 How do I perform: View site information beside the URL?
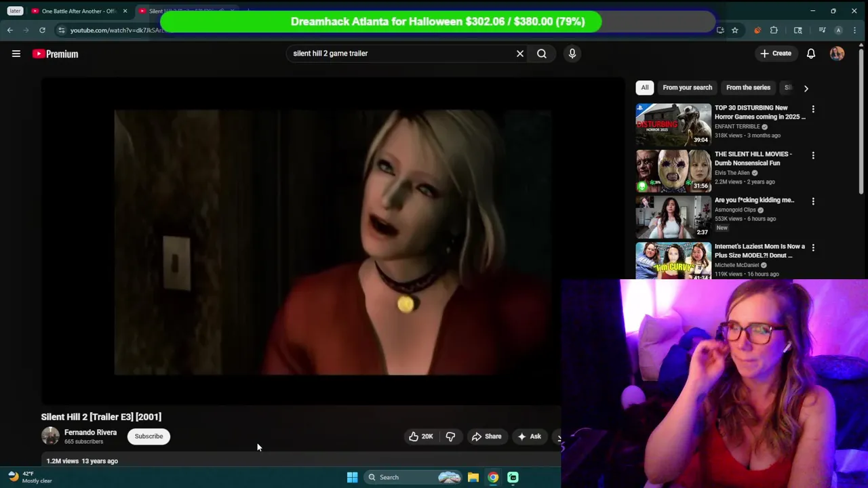click(x=61, y=30)
